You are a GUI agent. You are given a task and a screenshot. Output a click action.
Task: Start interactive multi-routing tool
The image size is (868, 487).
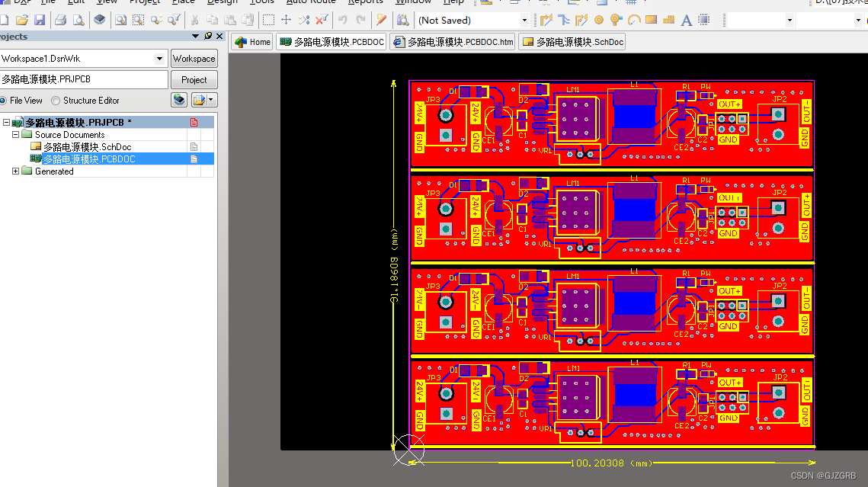(x=563, y=21)
